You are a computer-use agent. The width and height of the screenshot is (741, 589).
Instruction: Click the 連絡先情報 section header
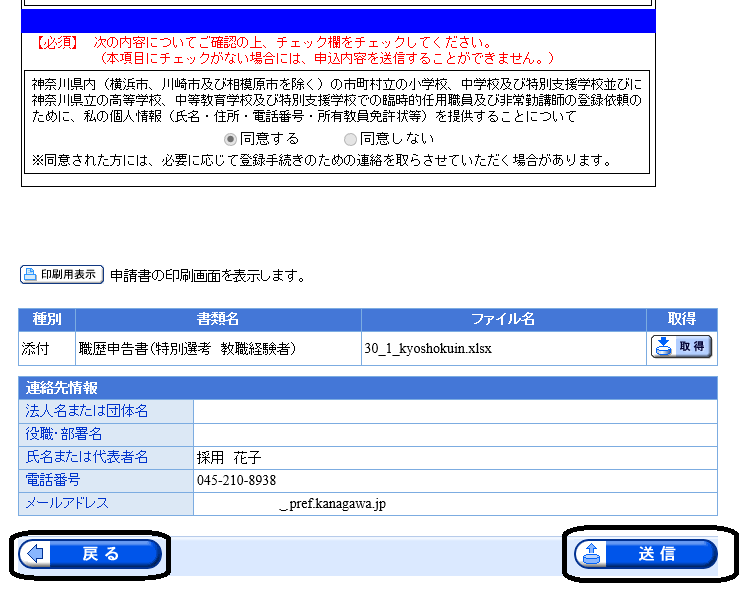click(368, 388)
